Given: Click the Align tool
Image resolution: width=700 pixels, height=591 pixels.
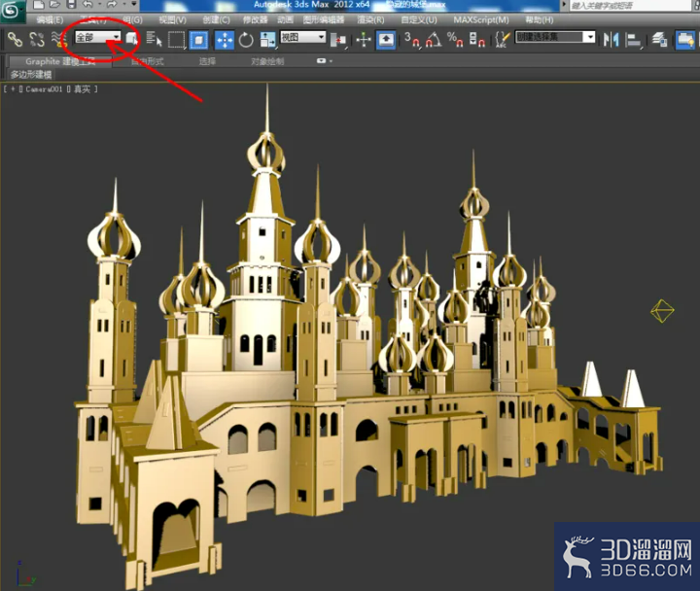Looking at the screenshot, I should pyautogui.click(x=633, y=39).
